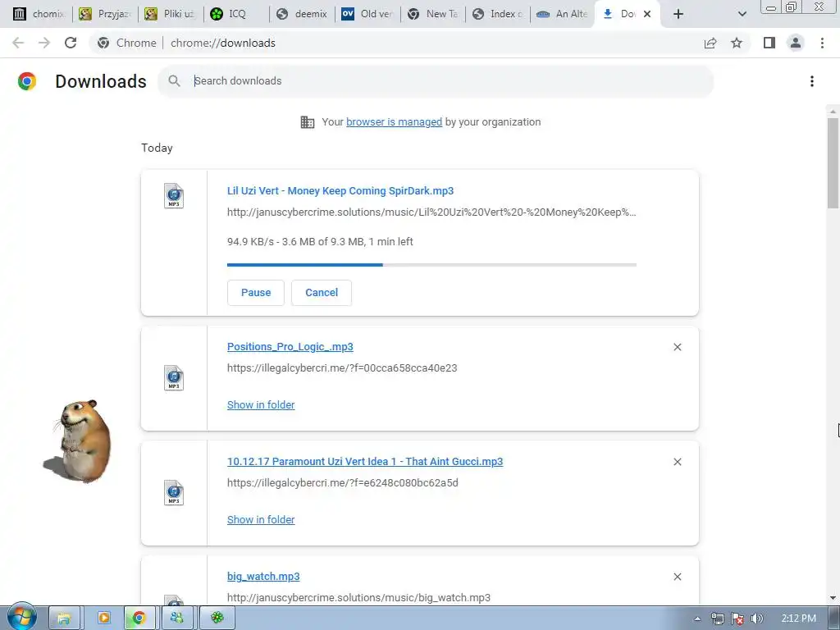The height and width of the screenshot is (630, 840).
Task: Open Windows Explorer from the taskbar
Action: [64, 618]
